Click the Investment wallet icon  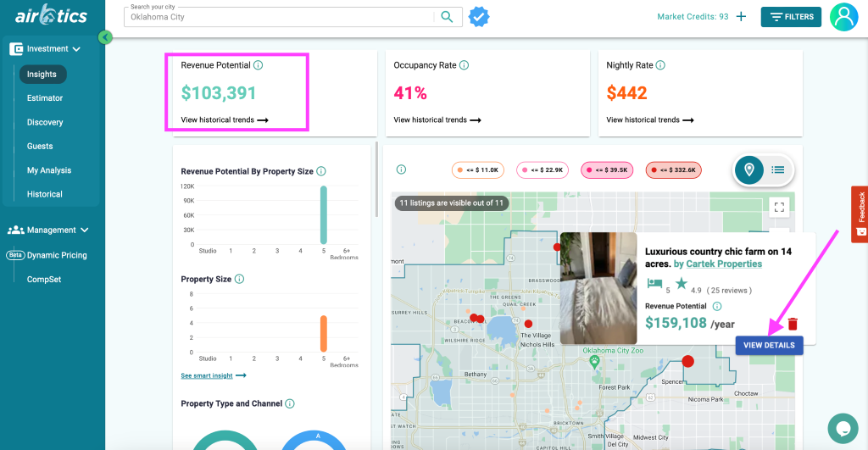point(16,48)
